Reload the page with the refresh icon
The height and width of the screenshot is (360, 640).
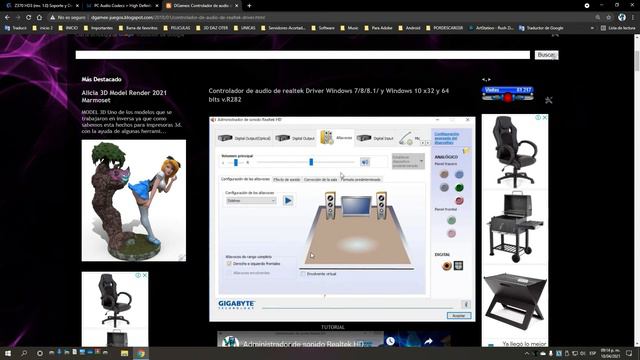28,18
